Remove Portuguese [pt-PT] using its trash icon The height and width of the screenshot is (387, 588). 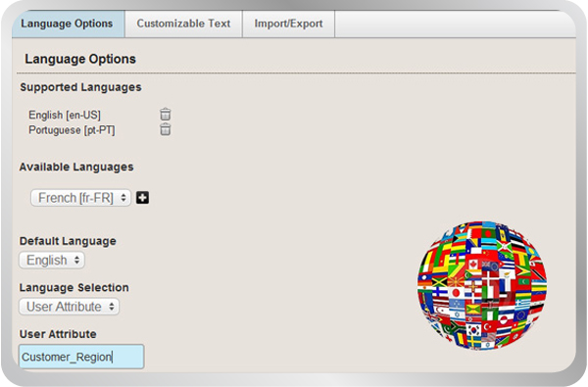pos(166,129)
